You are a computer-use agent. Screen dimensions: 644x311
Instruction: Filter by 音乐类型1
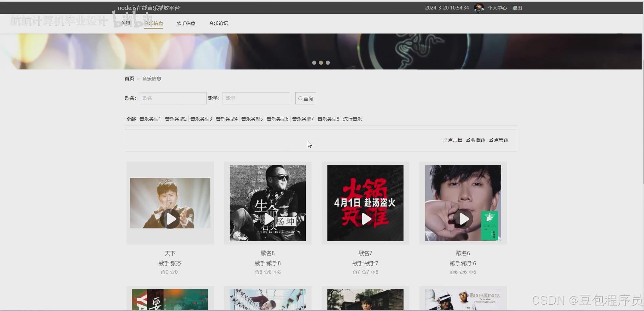click(150, 119)
